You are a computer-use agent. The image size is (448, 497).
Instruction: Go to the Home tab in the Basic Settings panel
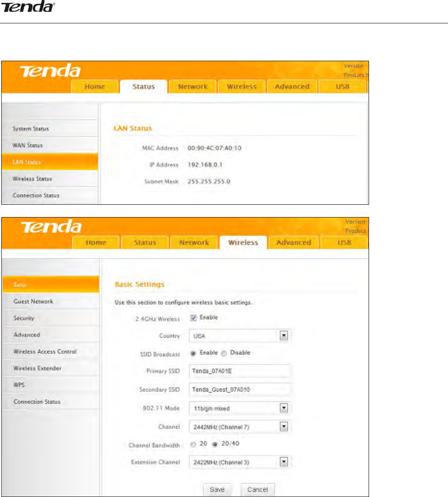click(x=96, y=243)
